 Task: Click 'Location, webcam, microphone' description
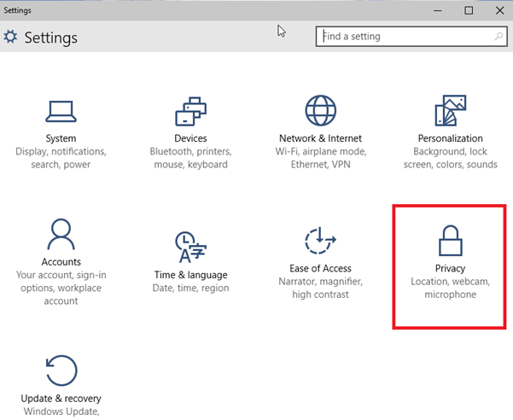[450, 288]
